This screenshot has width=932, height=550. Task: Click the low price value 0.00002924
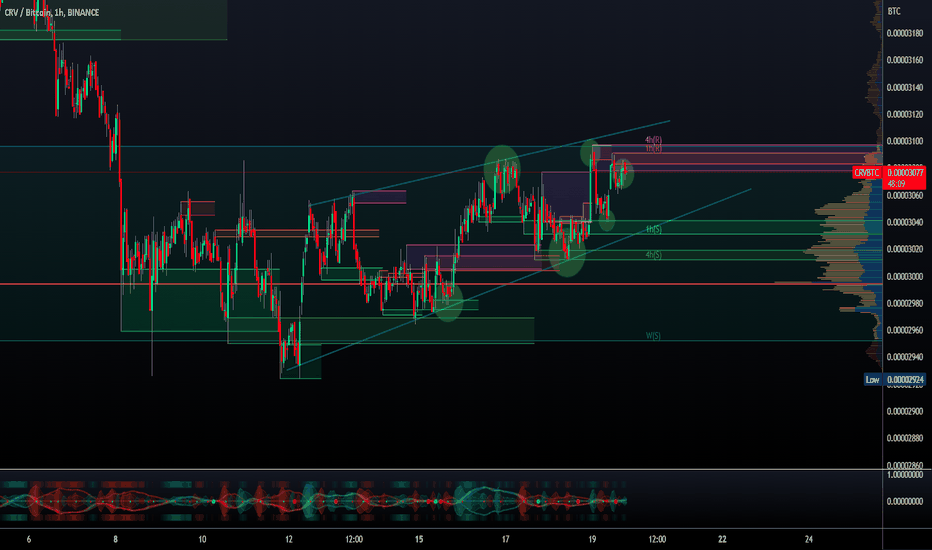click(x=905, y=379)
